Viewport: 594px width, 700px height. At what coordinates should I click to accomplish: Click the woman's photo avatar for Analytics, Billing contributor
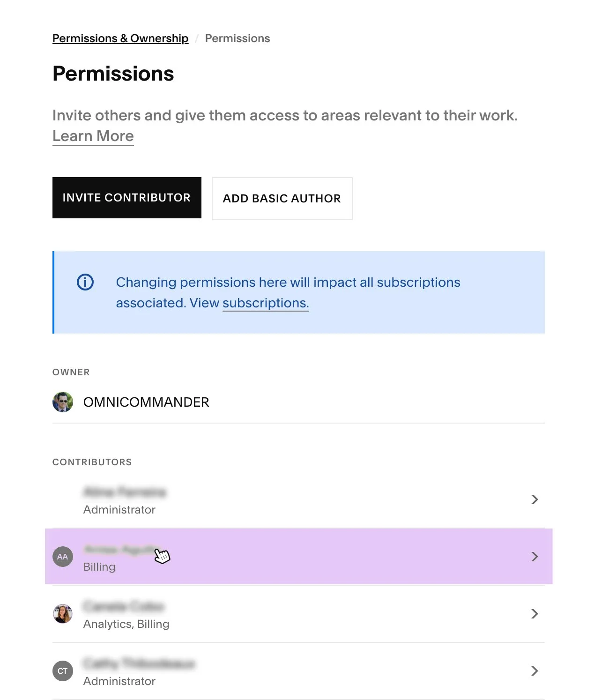pyautogui.click(x=63, y=614)
